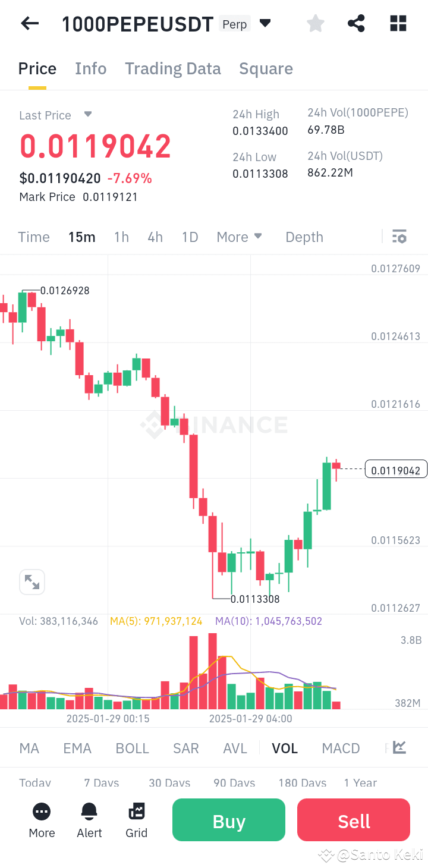Open chart settings icon beside Depth
The height and width of the screenshot is (868, 428).
[x=399, y=236]
